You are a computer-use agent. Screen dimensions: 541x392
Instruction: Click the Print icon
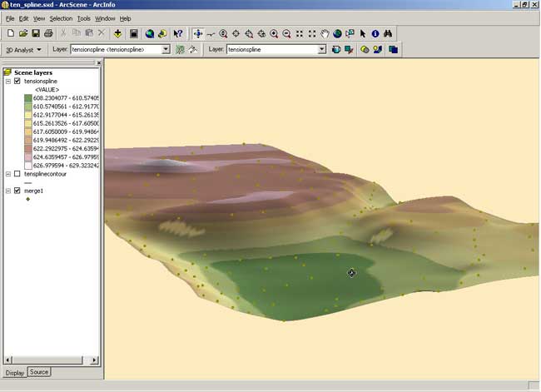click(48, 33)
